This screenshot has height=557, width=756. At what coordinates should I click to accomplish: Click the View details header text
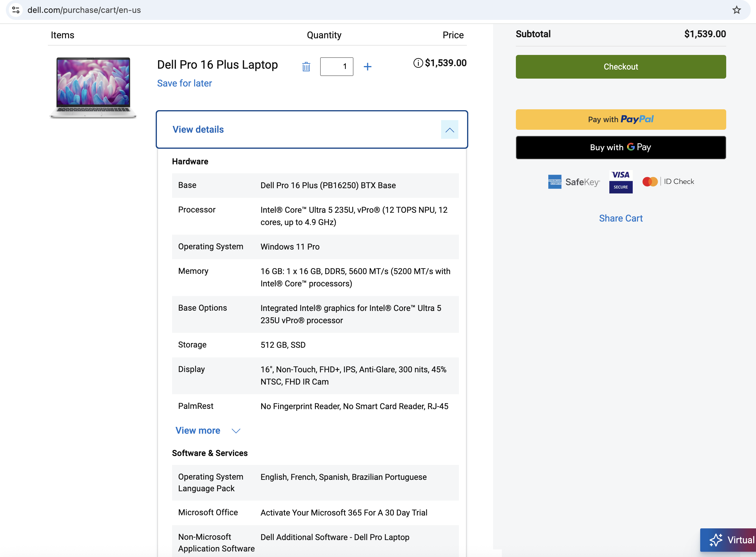click(x=198, y=130)
